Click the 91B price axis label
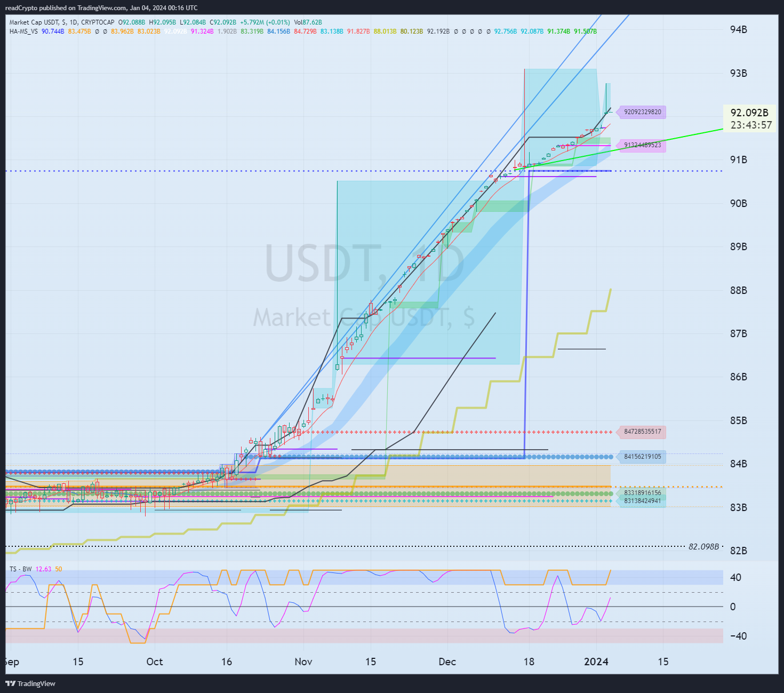Screen dimensions: 784x693 739,160
